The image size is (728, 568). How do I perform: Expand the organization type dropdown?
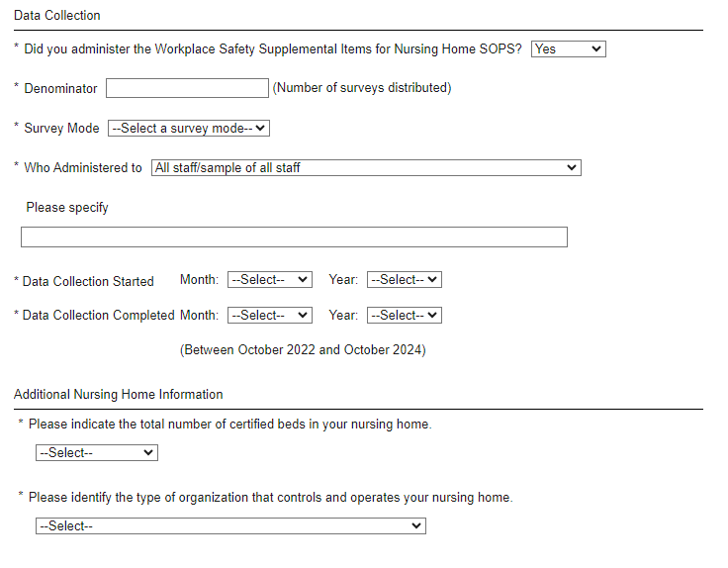coord(229,525)
